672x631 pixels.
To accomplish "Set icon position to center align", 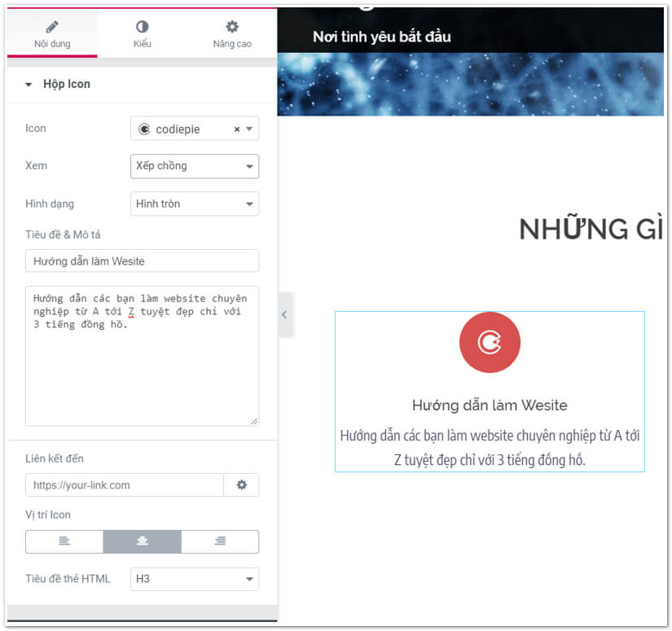I will coord(142,541).
